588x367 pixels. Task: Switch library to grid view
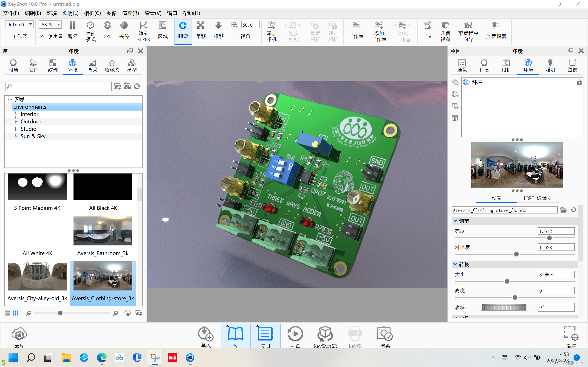(16, 313)
